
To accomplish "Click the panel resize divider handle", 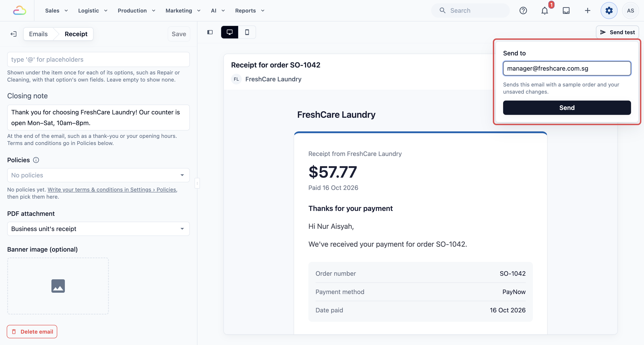I will [x=197, y=183].
